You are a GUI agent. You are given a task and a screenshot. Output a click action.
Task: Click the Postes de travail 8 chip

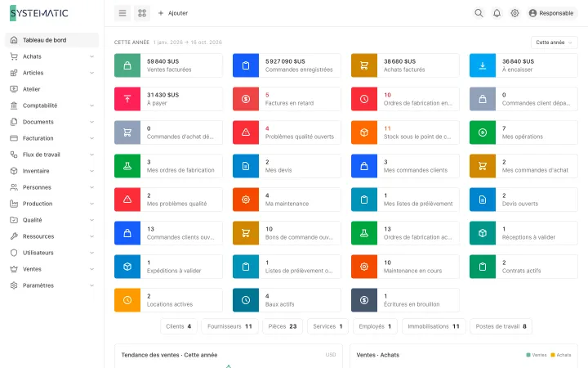[x=501, y=326]
